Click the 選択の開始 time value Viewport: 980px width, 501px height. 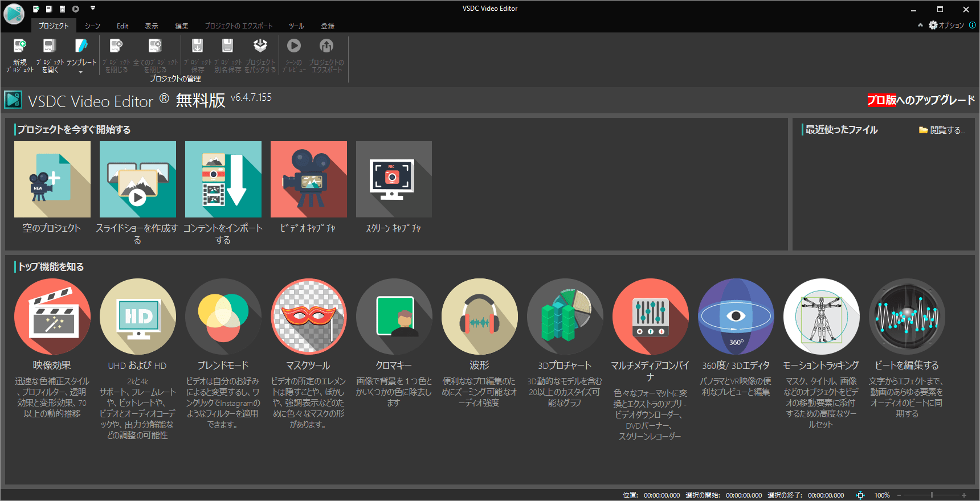pos(744,495)
